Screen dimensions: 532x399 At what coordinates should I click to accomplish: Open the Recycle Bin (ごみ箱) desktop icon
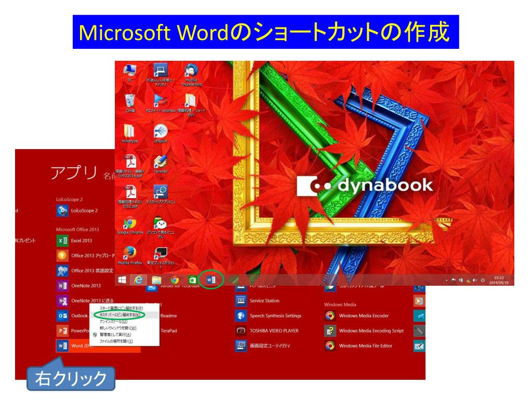(129, 103)
